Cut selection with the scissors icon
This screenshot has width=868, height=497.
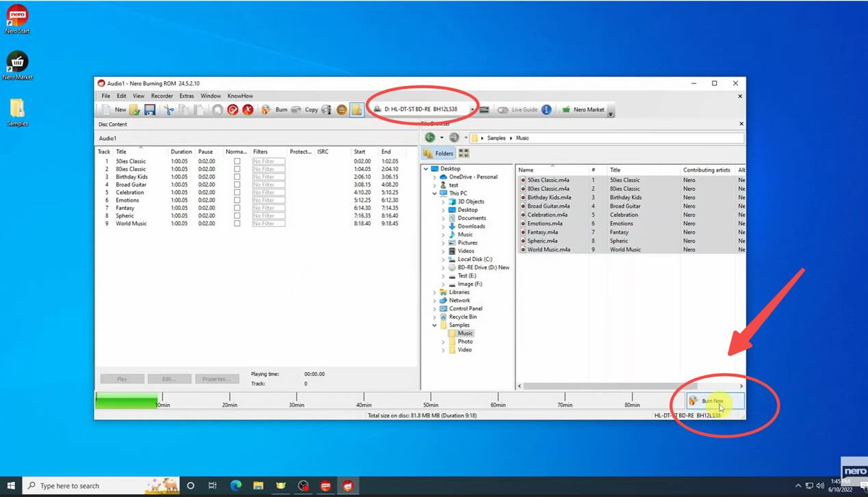[x=169, y=109]
